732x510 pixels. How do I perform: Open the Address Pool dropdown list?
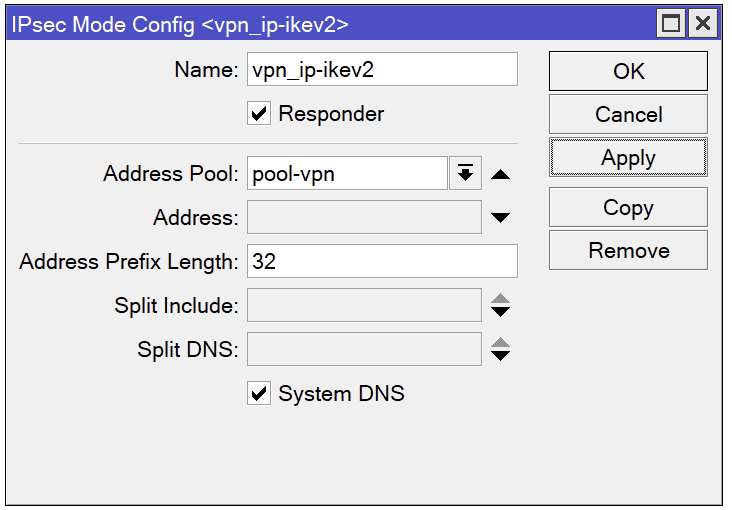(465, 173)
